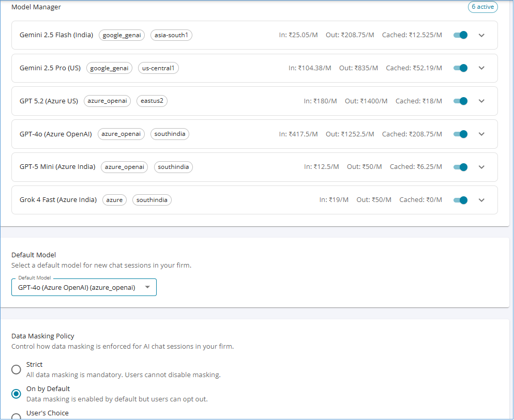
Task: Open the Default Model dropdown
Action: coord(84,287)
